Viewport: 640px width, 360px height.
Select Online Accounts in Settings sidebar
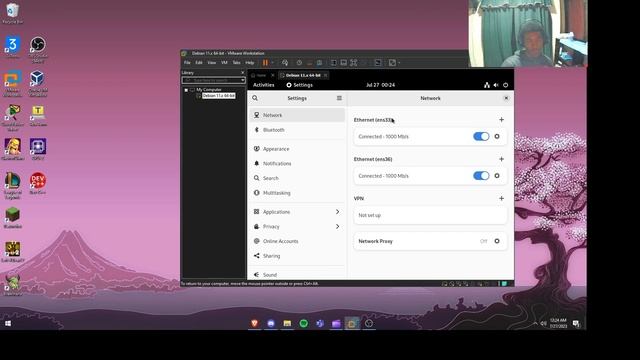[297, 241]
